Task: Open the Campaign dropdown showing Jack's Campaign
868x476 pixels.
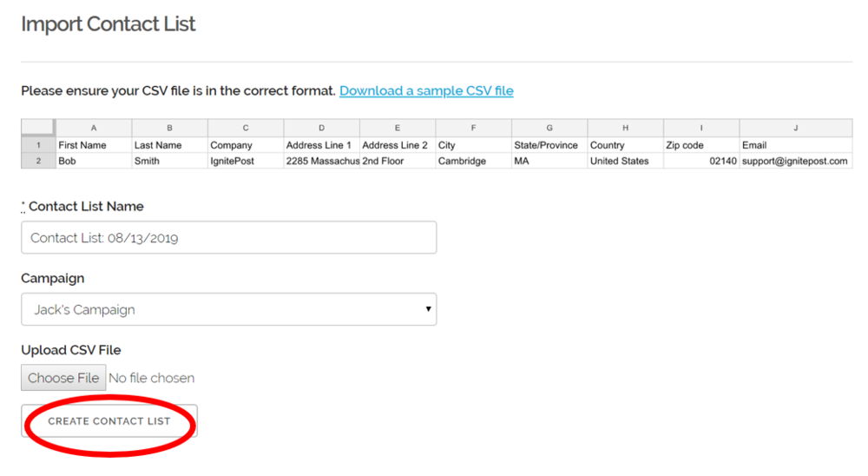Action: pyautogui.click(x=228, y=309)
